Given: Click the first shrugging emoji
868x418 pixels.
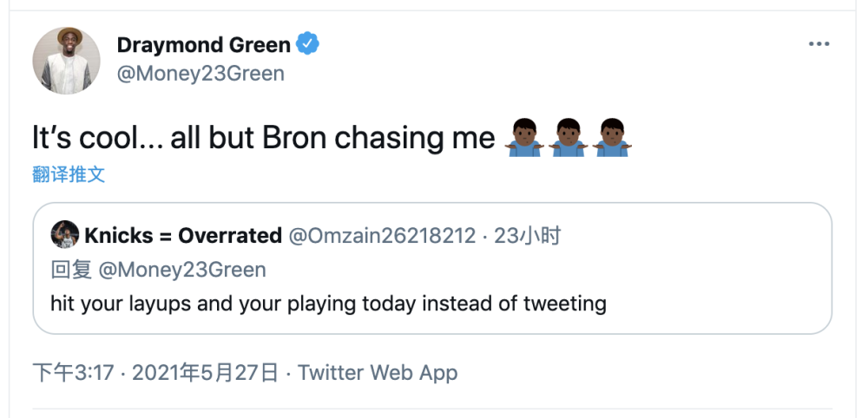Looking at the screenshot, I should pyautogui.click(x=523, y=138).
